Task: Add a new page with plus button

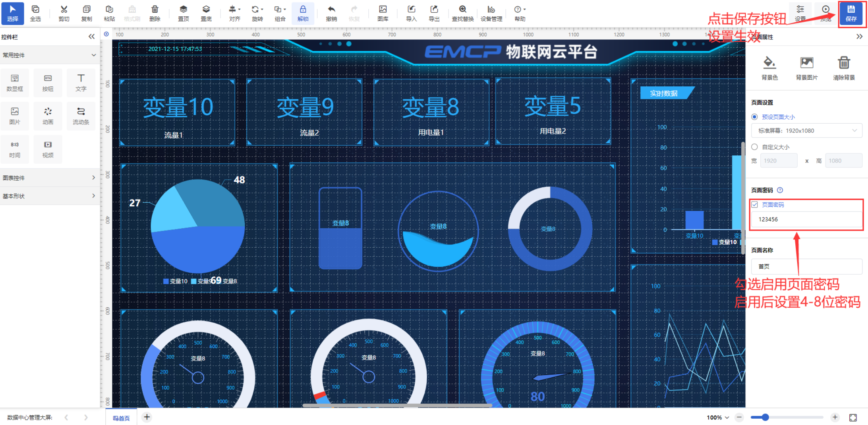Action: 147,417
